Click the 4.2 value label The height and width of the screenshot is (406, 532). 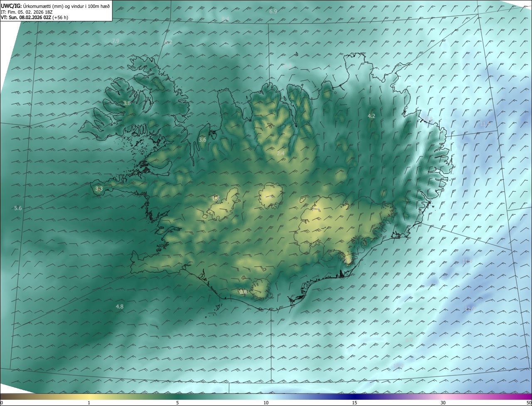click(372, 116)
